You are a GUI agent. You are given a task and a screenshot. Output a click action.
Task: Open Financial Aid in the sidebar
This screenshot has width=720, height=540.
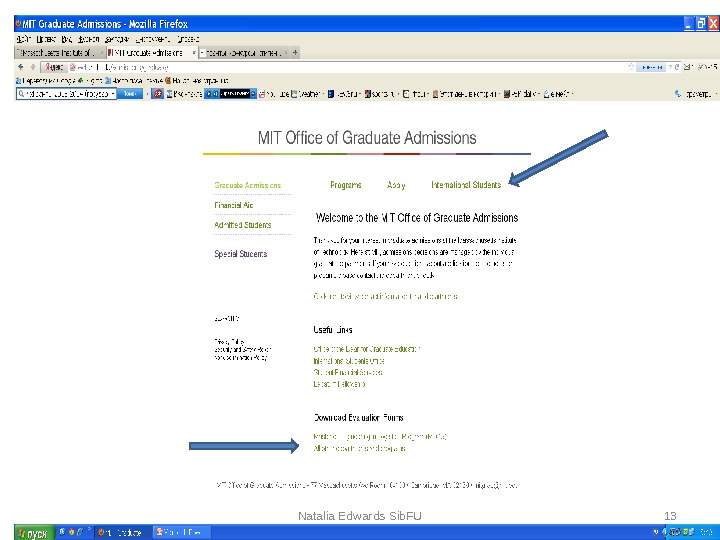click(x=234, y=205)
